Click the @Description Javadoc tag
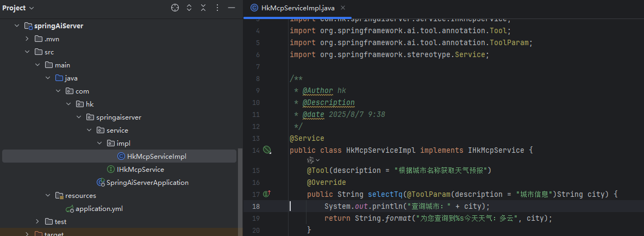The width and height of the screenshot is (644, 236). pyautogui.click(x=328, y=102)
